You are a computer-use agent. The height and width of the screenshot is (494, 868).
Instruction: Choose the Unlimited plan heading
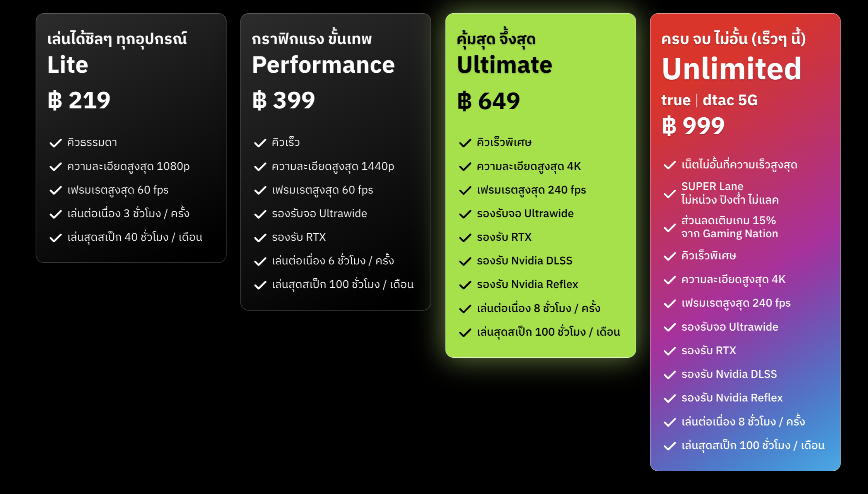(x=731, y=69)
